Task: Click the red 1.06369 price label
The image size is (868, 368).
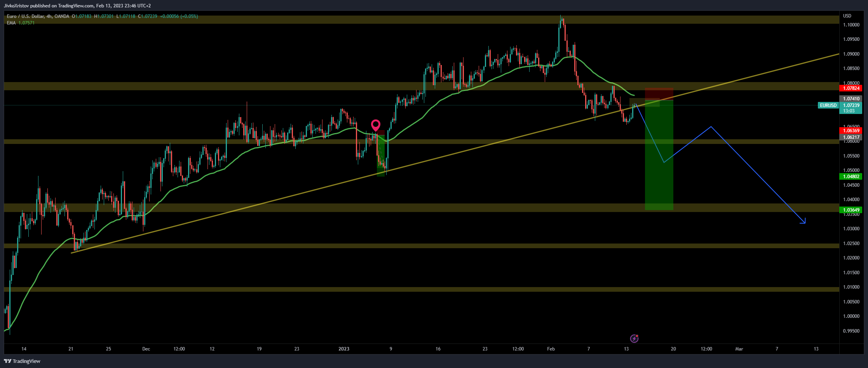Action: point(851,131)
